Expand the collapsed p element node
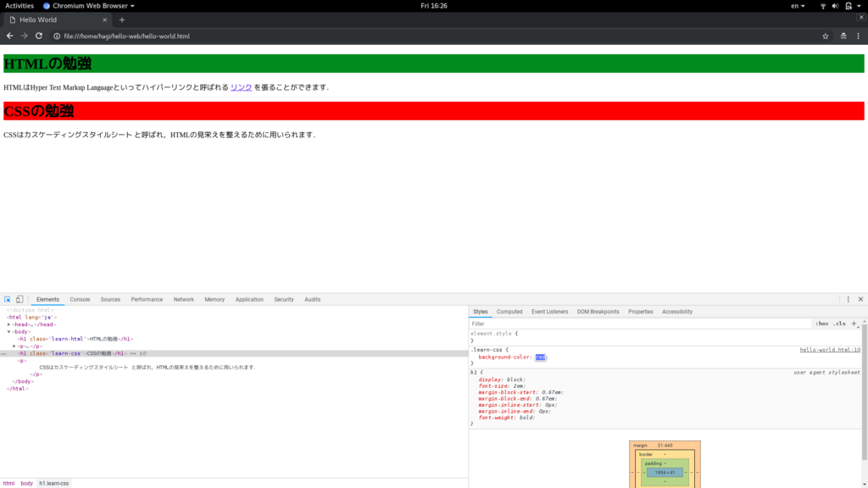868x488 pixels. click(x=14, y=347)
